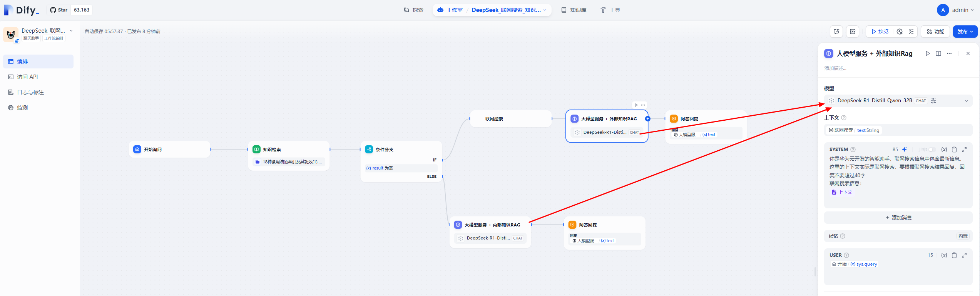Insert variable in SYSTEM prompt via {x} icon
The image size is (980, 296).
[944, 150]
